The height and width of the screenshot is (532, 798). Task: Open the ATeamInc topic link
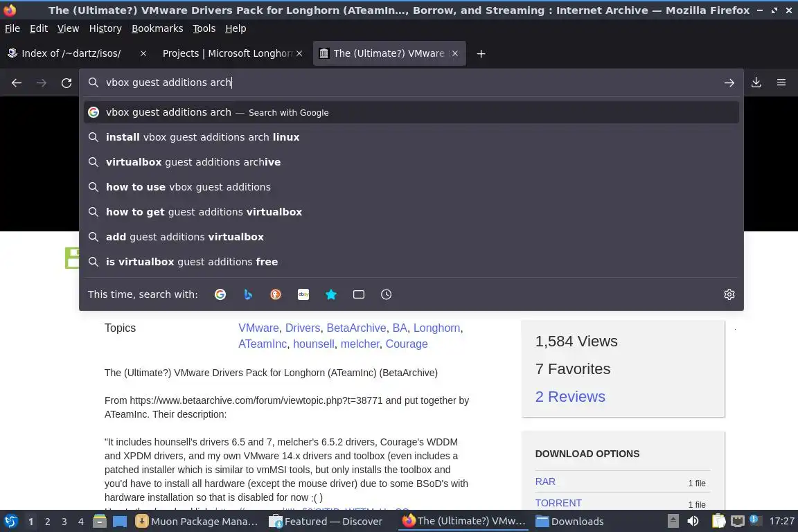point(263,344)
